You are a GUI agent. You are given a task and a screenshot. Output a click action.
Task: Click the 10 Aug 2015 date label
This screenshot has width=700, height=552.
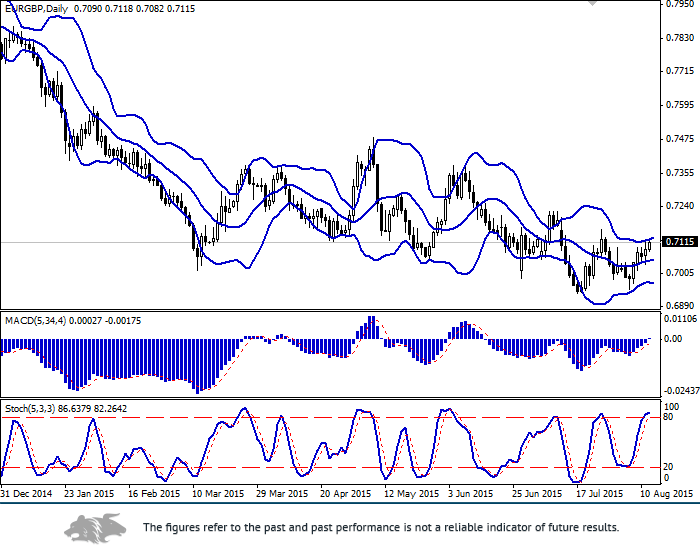point(667,494)
